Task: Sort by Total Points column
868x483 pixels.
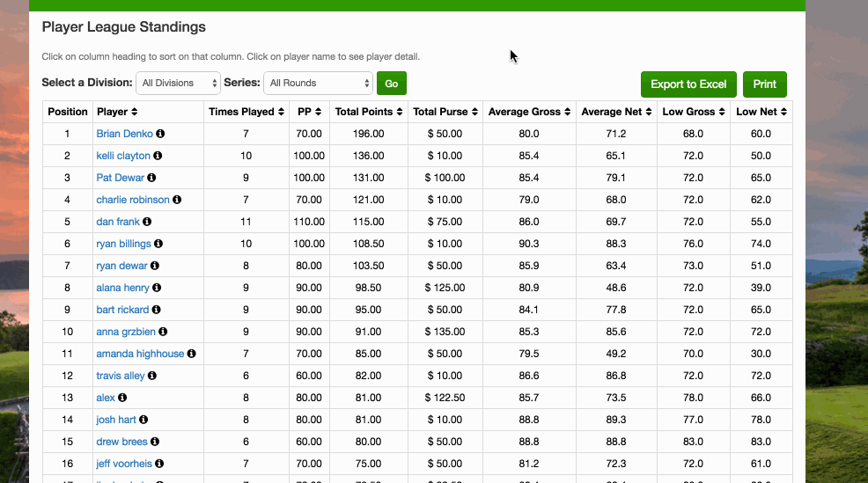Action: point(369,112)
